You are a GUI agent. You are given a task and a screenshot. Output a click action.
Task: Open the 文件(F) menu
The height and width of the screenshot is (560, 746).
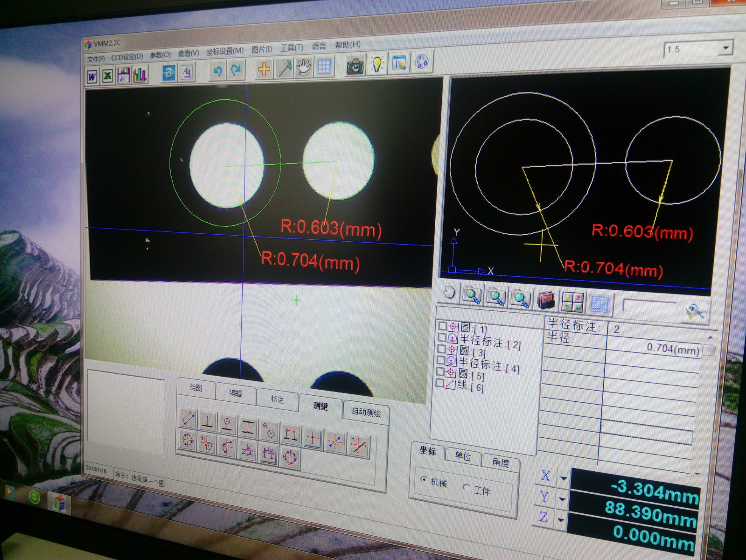[96, 59]
